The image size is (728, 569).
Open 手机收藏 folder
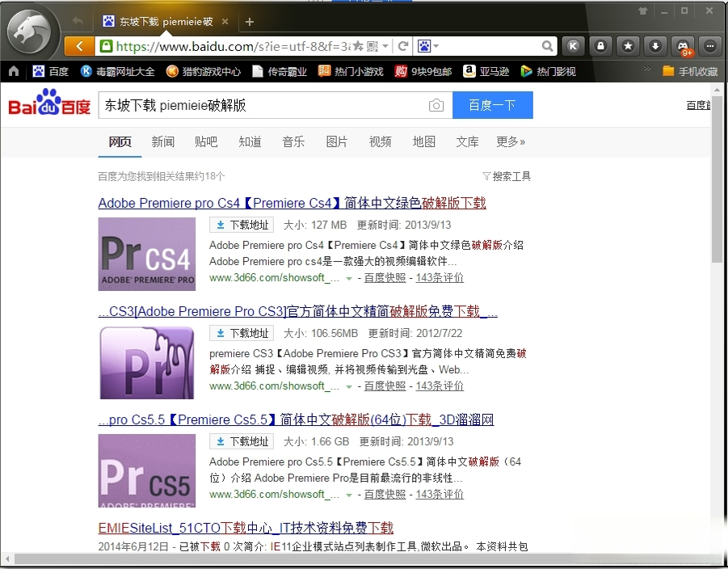pos(690,71)
